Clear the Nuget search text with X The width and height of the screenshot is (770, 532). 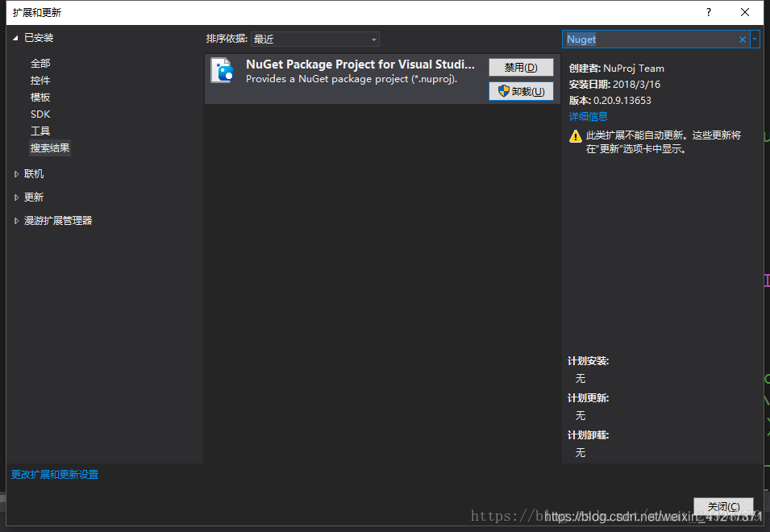pos(742,39)
